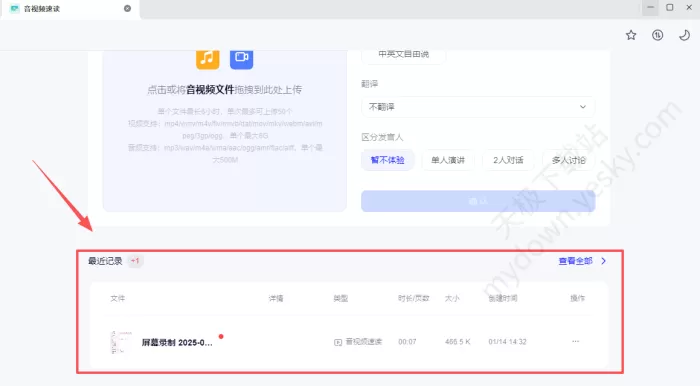The image size is (700, 386).
Task: Toggle dark mode moon icon
Action: point(684,35)
